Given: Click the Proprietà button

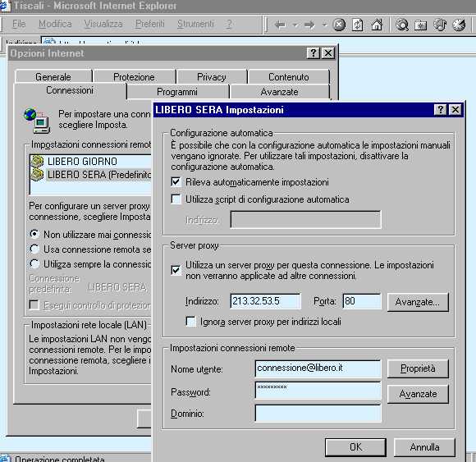Looking at the screenshot, I should 418,368.
